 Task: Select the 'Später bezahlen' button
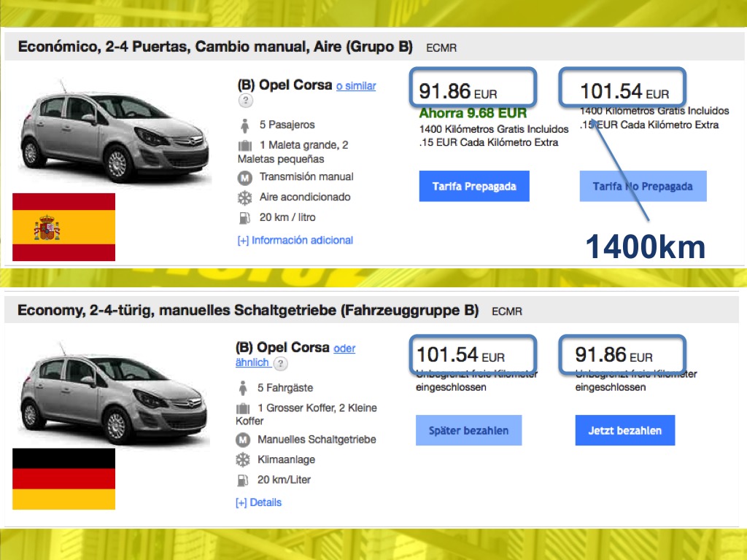pyautogui.click(x=468, y=430)
